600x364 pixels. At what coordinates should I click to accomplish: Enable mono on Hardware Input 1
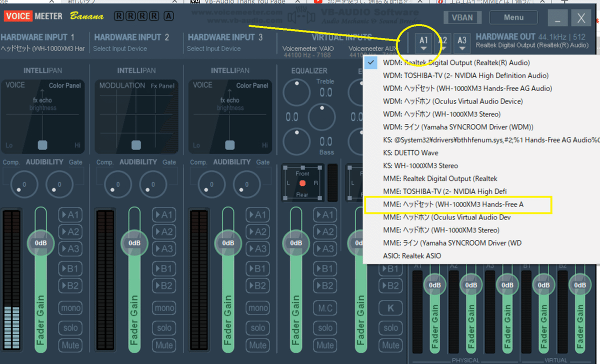(x=70, y=308)
